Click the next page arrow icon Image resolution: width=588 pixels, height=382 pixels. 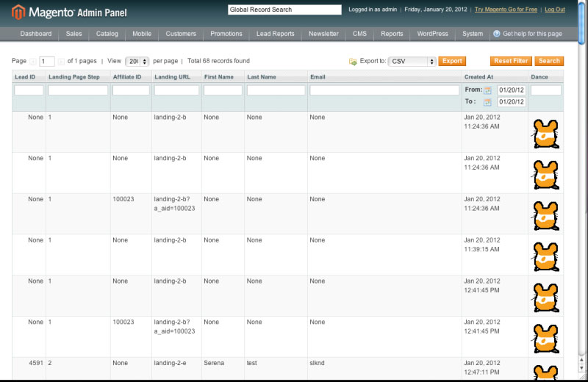click(x=61, y=62)
